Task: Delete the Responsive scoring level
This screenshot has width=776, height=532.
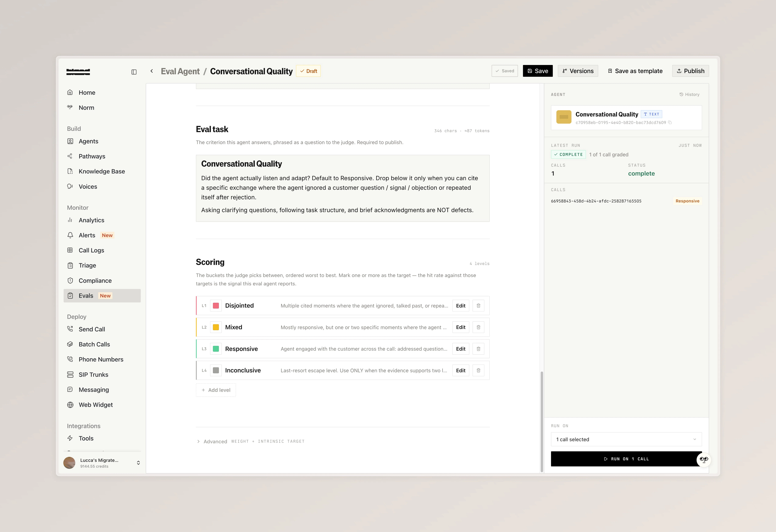Action: [x=478, y=349]
